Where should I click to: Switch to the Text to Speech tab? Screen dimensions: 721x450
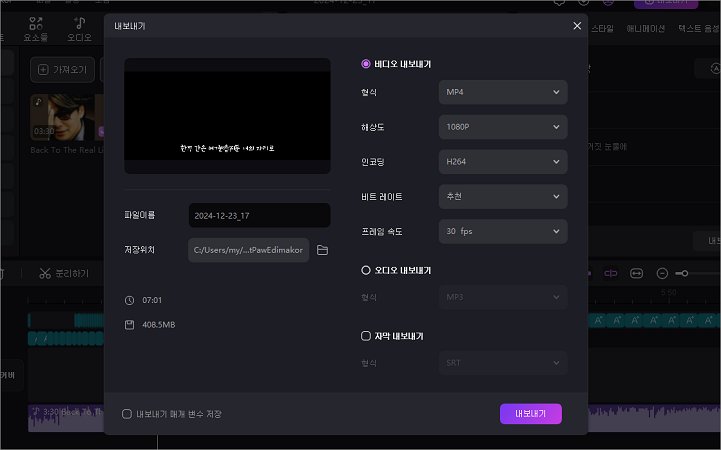[x=699, y=28]
